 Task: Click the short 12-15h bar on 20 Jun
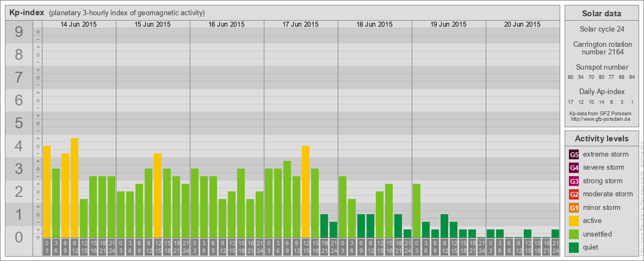tap(528, 233)
